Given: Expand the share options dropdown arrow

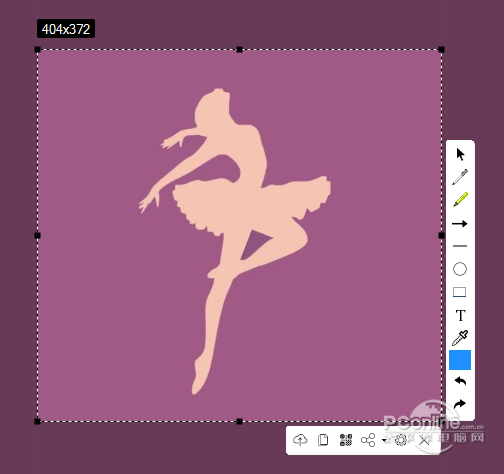Looking at the screenshot, I should coord(384,440).
